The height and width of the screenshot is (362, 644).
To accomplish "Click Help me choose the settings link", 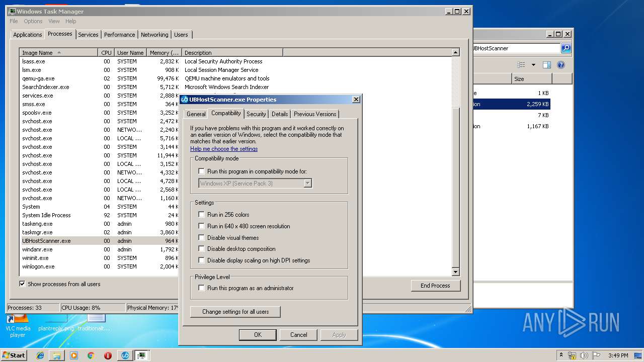I will 224,149.
